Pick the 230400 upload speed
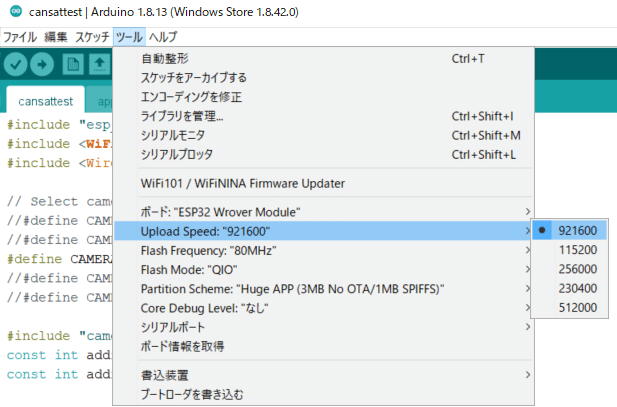 [577, 288]
